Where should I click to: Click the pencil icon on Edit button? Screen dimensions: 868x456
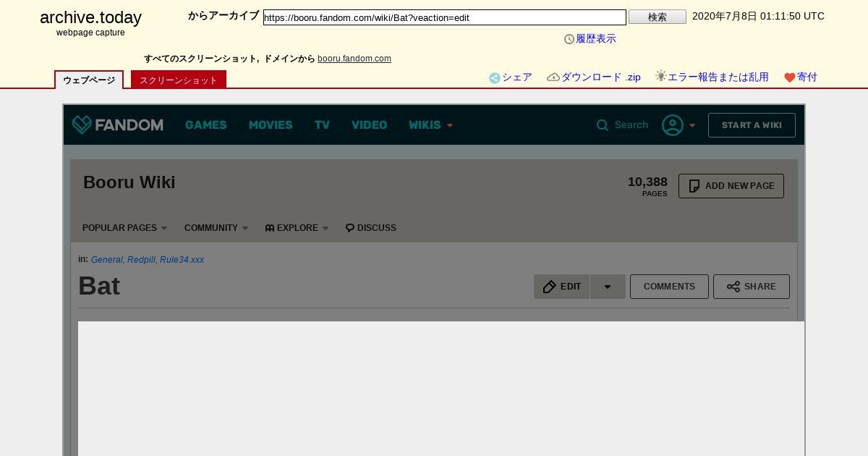tap(550, 287)
